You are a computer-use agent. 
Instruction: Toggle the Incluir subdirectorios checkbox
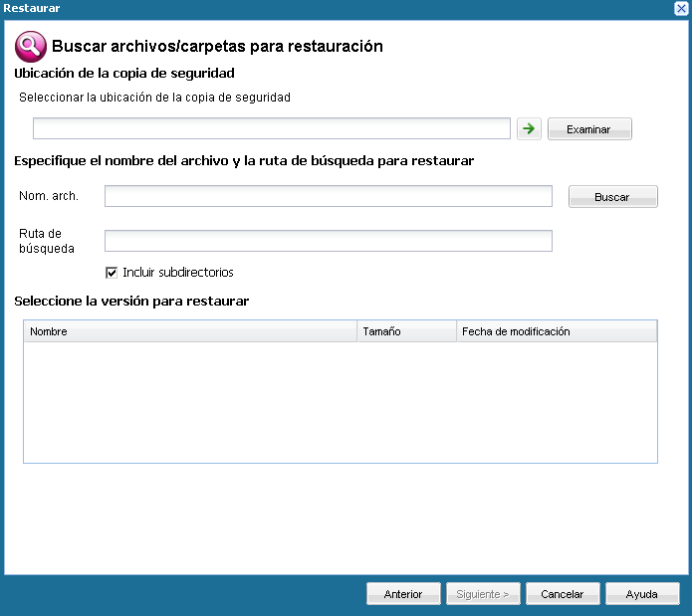(x=112, y=272)
